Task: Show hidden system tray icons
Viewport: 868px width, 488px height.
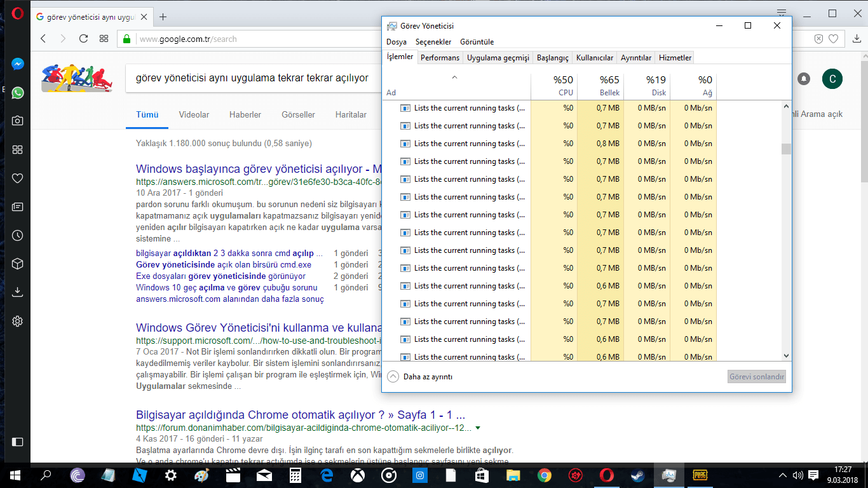Action: [782, 475]
